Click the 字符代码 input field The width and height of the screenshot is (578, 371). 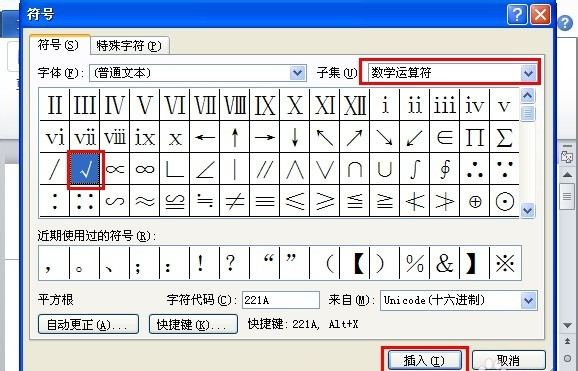click(x=281, y=300)
